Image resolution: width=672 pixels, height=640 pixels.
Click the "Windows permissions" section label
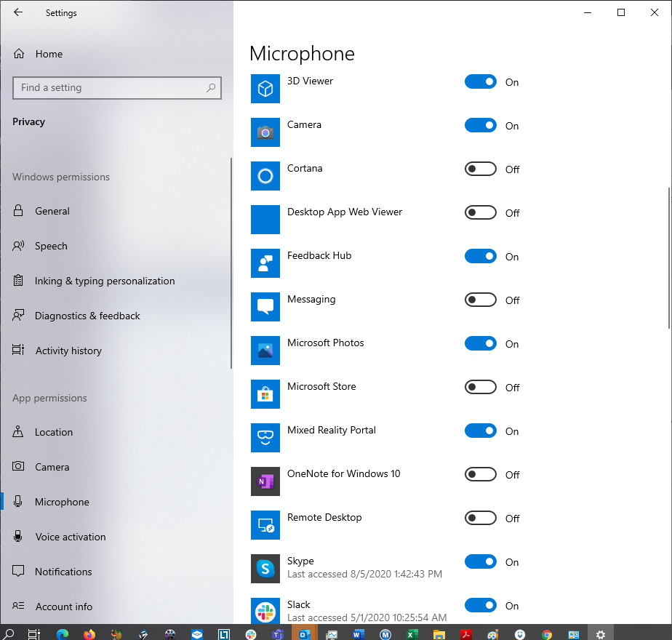tap(61, 177)
